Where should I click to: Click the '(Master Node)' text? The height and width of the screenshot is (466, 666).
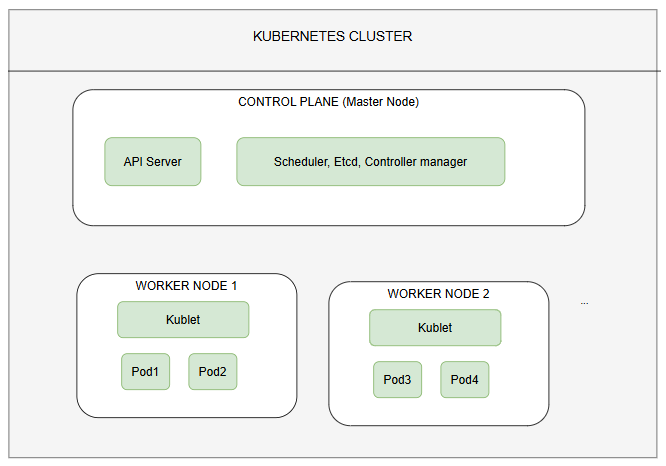pyautogui.click(x=382, y=102)
